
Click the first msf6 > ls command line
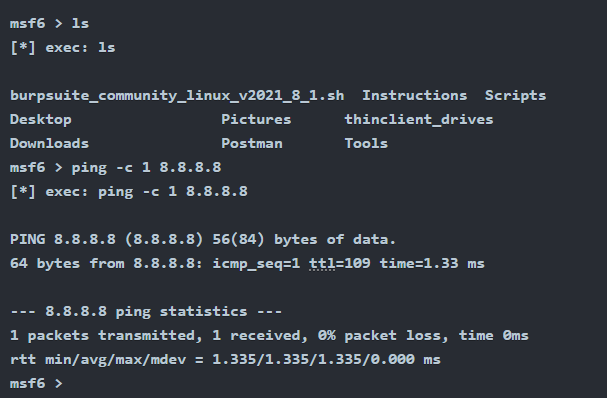50,24
